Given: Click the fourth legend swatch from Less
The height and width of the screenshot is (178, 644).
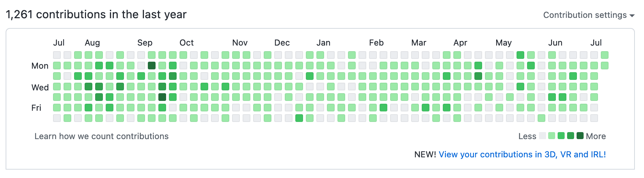Looking at the screenshot, I should tap(571, 136).
